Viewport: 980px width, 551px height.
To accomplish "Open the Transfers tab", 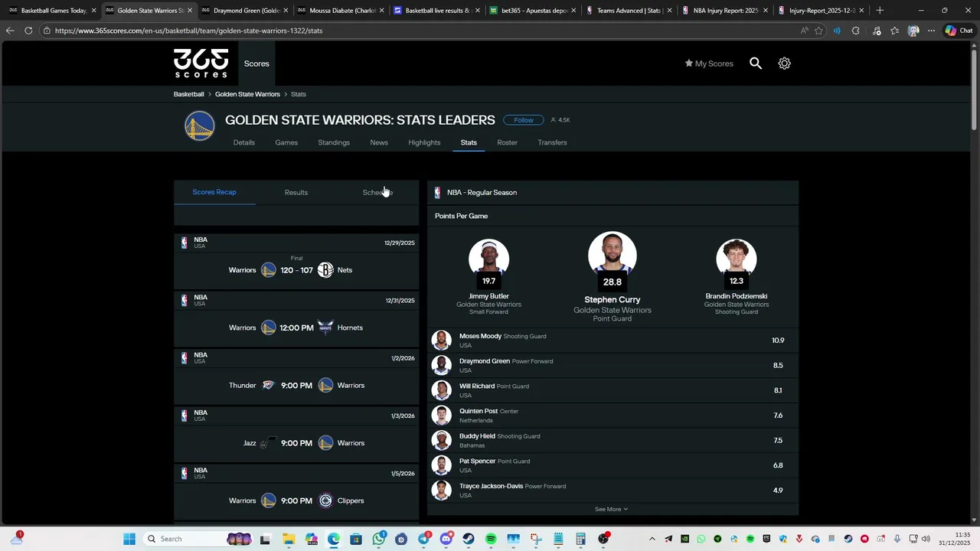I will (552, 142).
